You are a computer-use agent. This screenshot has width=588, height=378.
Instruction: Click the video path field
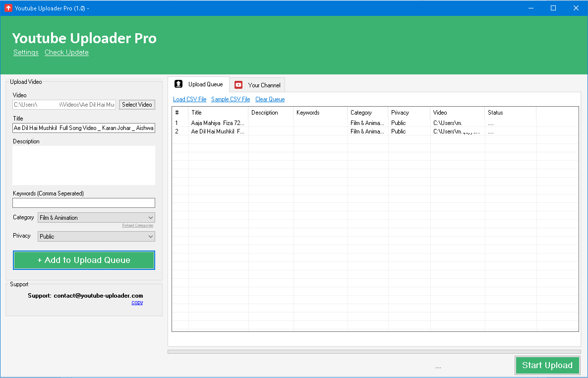pos(64,105)
